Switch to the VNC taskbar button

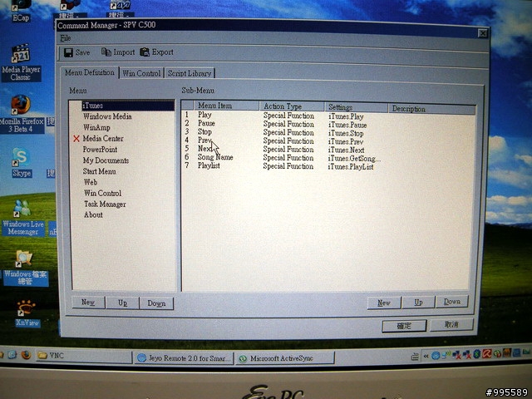pyautogui.click(x=84, y=356)
